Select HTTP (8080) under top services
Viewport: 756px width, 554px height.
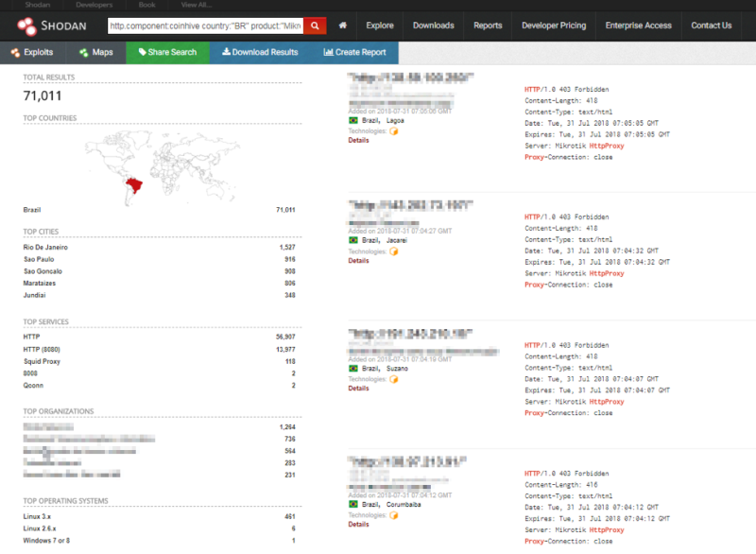click(x=43, y=349)
